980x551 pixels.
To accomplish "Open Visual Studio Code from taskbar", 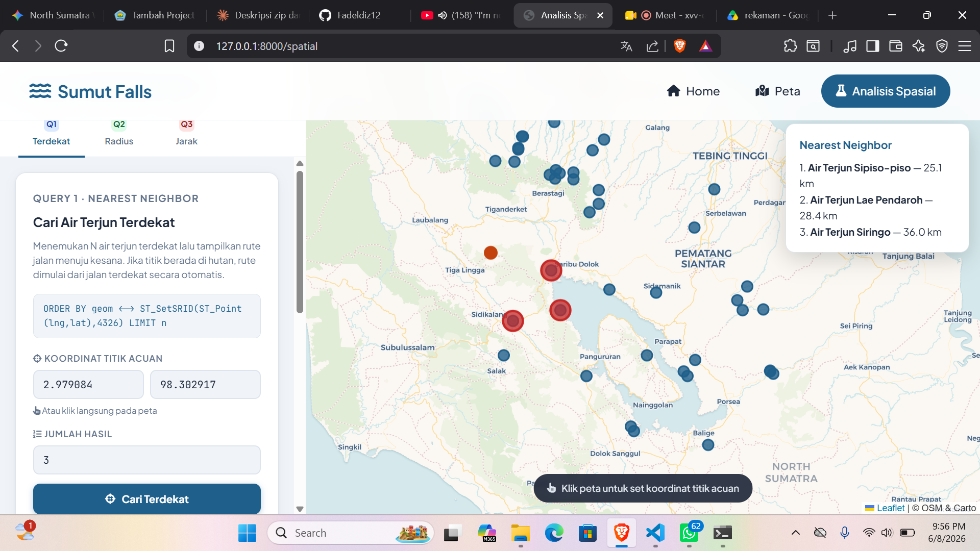I will click(x=655, y=533).
